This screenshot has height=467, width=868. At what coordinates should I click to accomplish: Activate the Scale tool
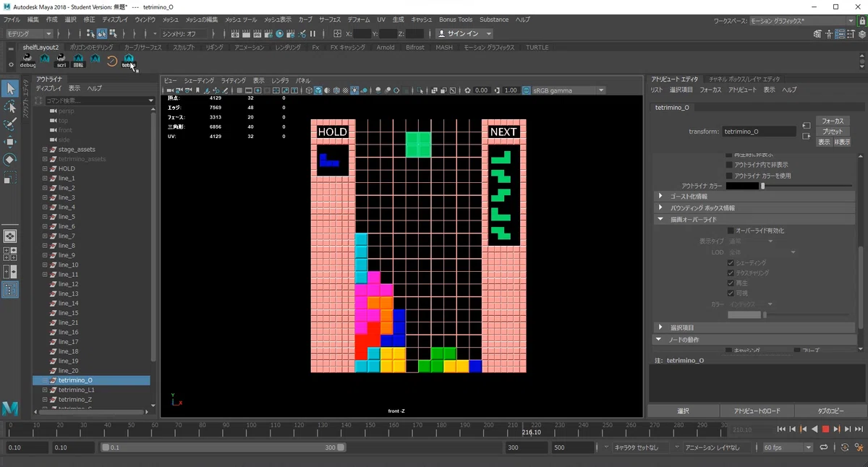click(x=10, y=177)
